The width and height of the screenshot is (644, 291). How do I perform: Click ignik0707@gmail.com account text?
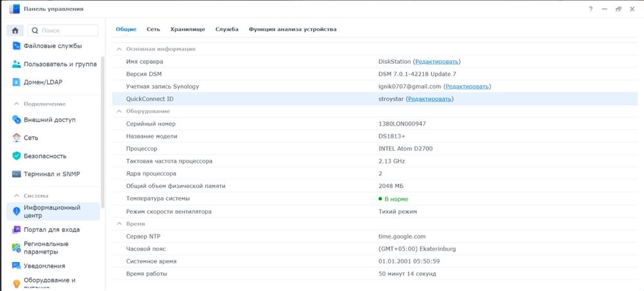click(410, 87)
